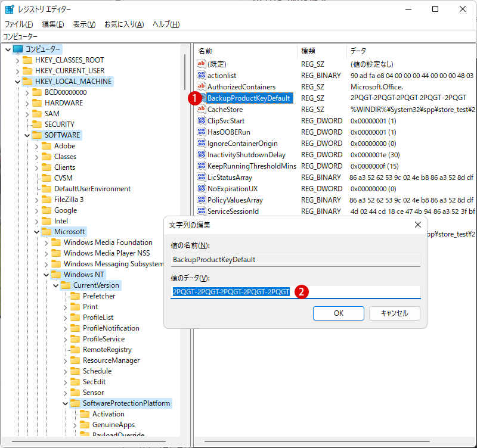477x448 pixels.
Task: Click the LicStatusArray binary icon
Action: pos(202,177)
